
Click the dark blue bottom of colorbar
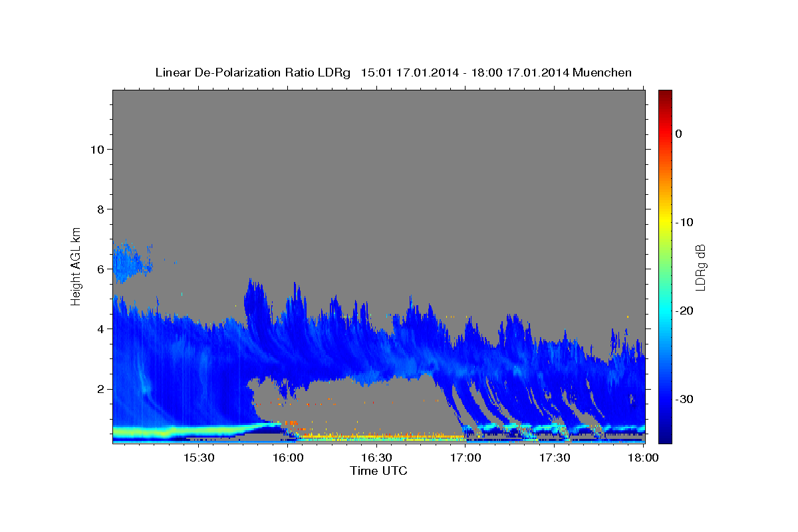tap(665, 436)
